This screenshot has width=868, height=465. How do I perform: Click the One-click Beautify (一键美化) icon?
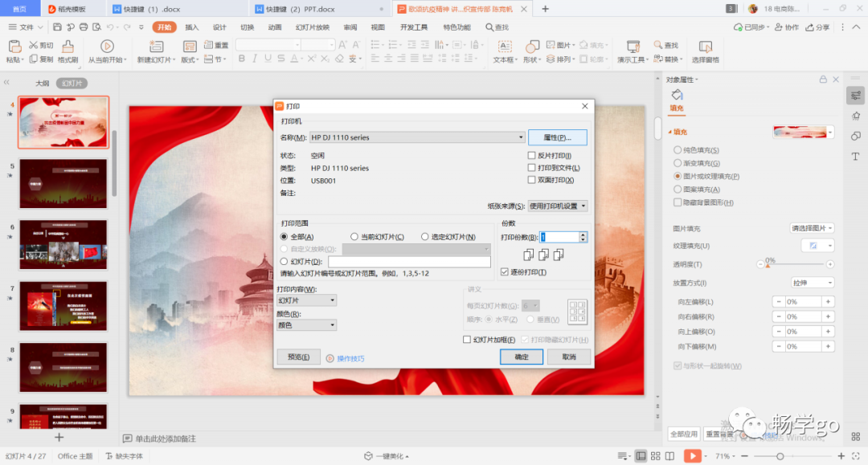(368, 456)
